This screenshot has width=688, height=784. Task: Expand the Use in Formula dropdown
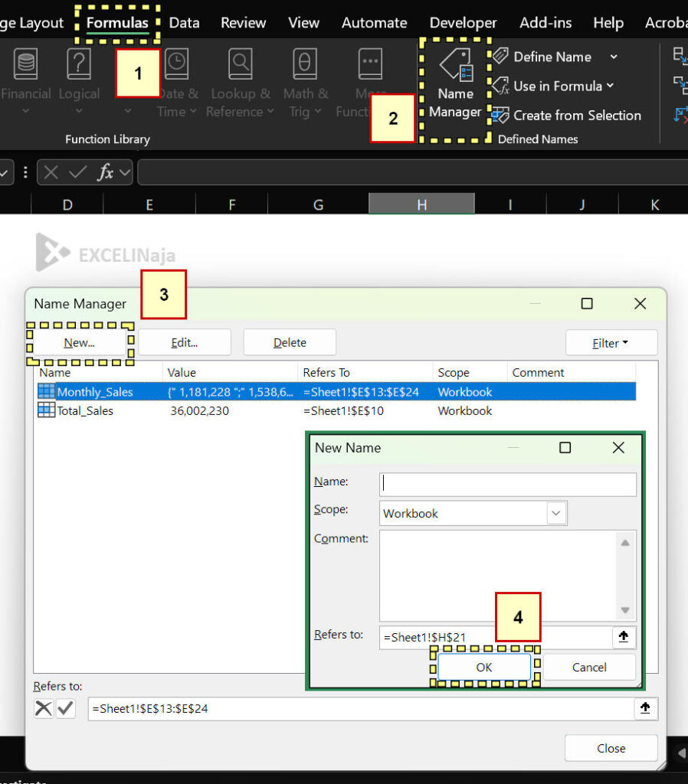(611, 86)
